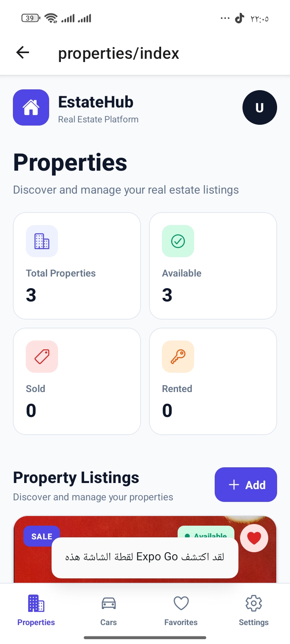The height and width of the screenshot is (644, 290).
Task: Switch to the Cars tab
Action: point(109,611)
